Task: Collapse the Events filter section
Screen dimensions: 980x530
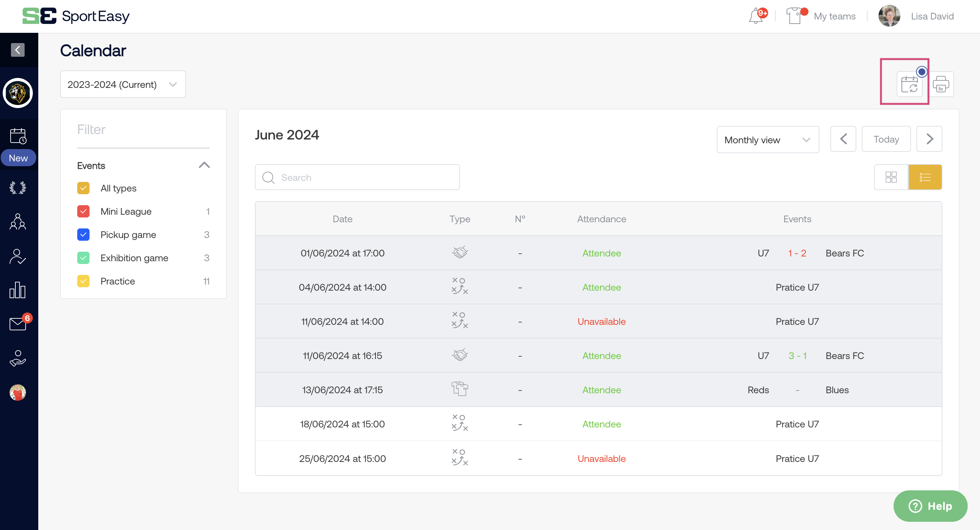Action: point(204,165)
